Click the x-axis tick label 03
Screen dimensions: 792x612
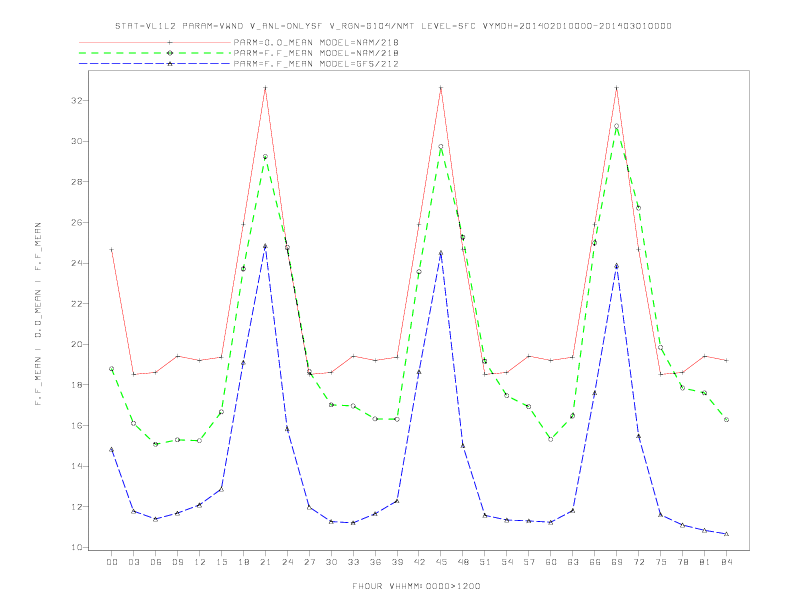click(x=133, y=562)
